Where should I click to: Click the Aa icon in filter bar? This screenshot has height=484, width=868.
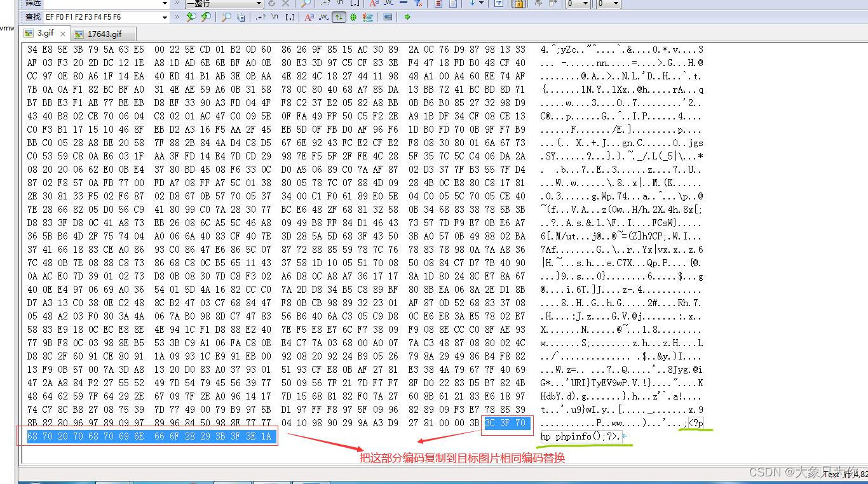374,3
